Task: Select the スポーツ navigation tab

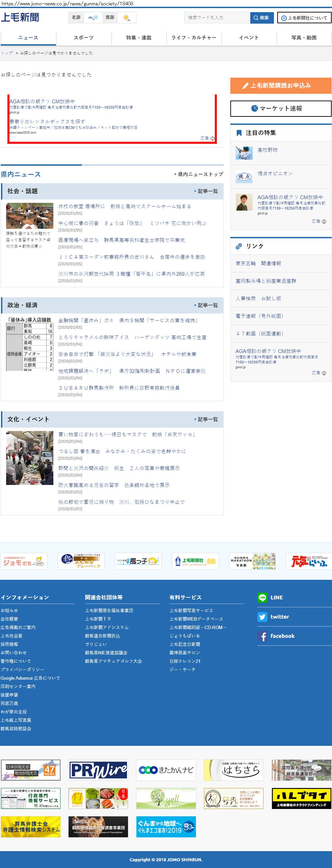Action: 83,38
